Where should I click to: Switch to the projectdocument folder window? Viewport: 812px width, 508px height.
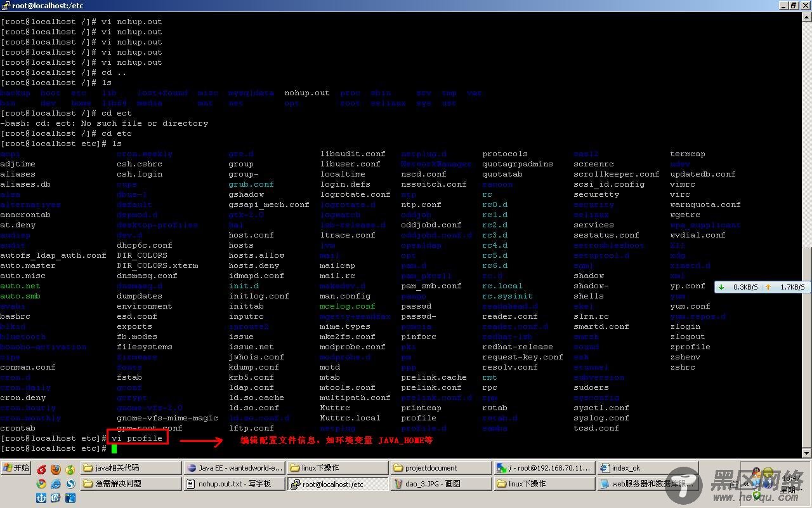pyautogui.click(x=440, y=468)
